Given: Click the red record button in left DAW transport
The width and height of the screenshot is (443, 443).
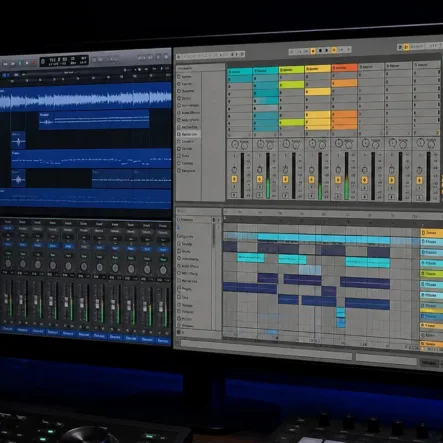Looking at the screenshot, I should pos(34,62).
